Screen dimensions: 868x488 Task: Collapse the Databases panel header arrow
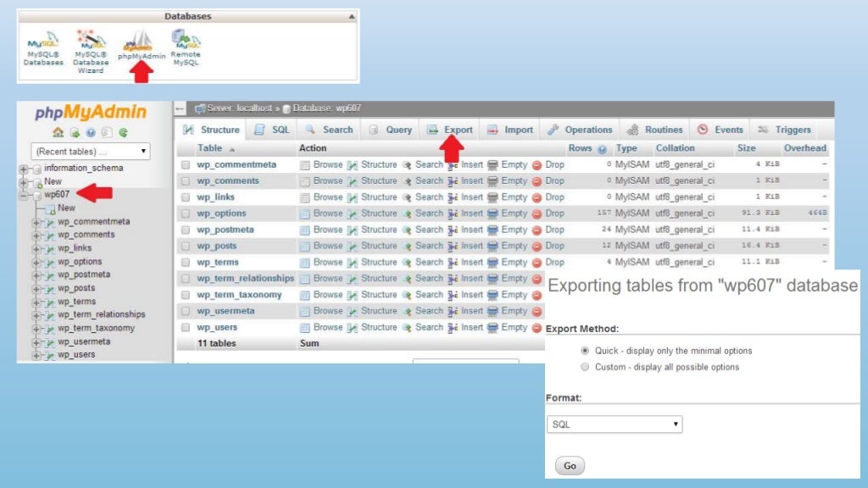pyautogui.click(x=351, y=17)
